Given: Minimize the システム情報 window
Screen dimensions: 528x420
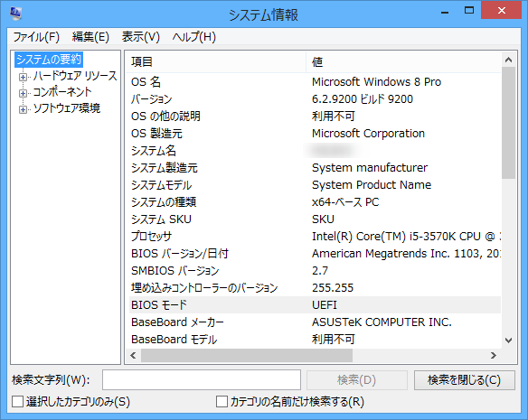Looking at the screenshot, I should (445, 11).
